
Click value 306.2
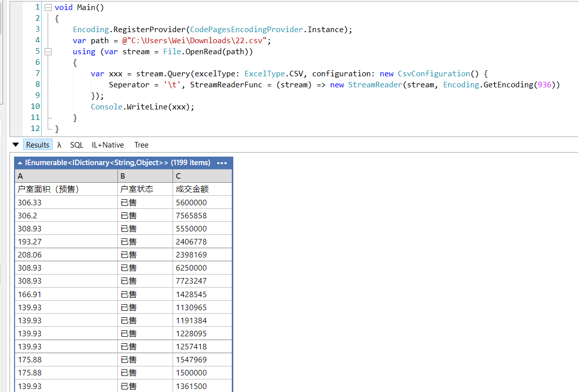click(27, 215)
